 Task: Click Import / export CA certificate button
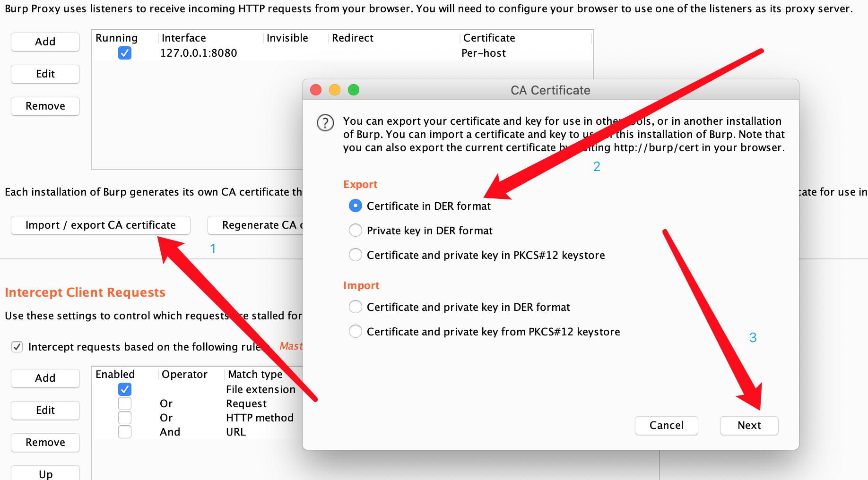point(101,225)
